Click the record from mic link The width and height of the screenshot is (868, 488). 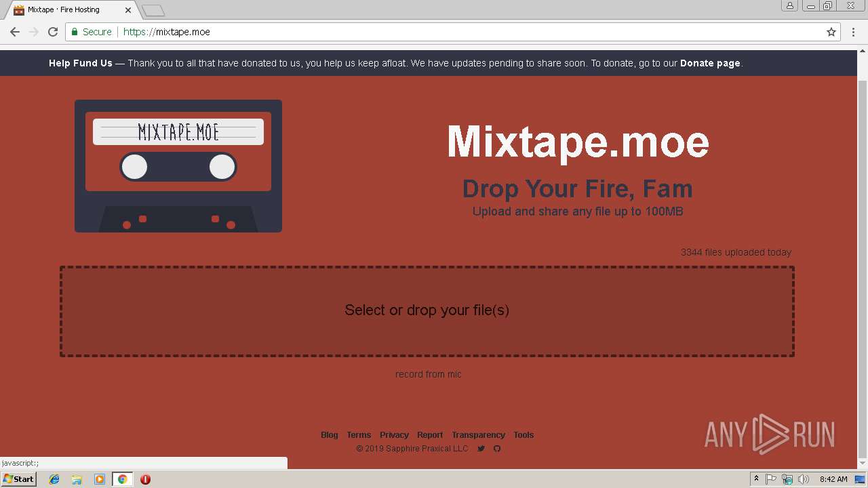coord(429,374)
